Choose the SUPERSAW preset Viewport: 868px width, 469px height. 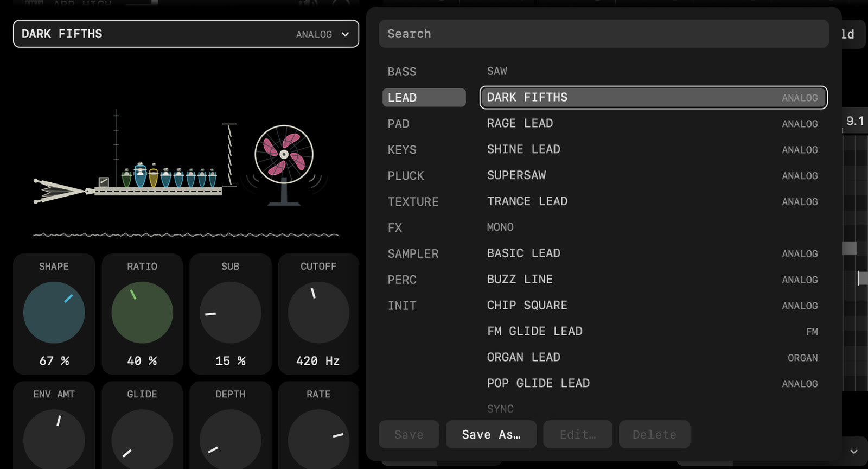[x=653, y=176]
